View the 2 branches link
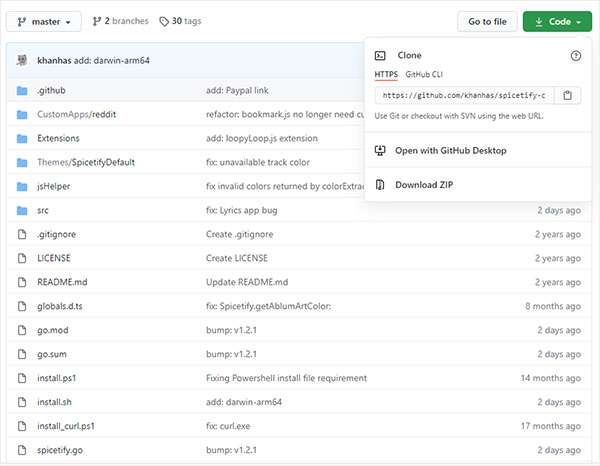This screenshot has width=600, height=466. (121, 21)
